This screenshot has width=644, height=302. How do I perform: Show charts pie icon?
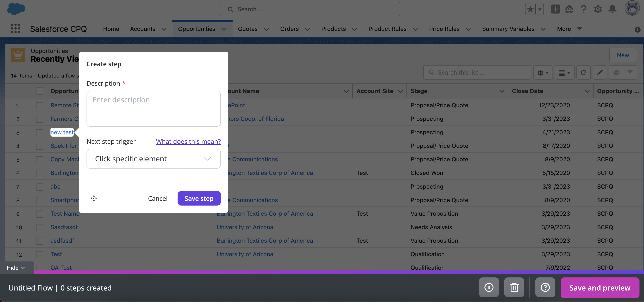616,73
